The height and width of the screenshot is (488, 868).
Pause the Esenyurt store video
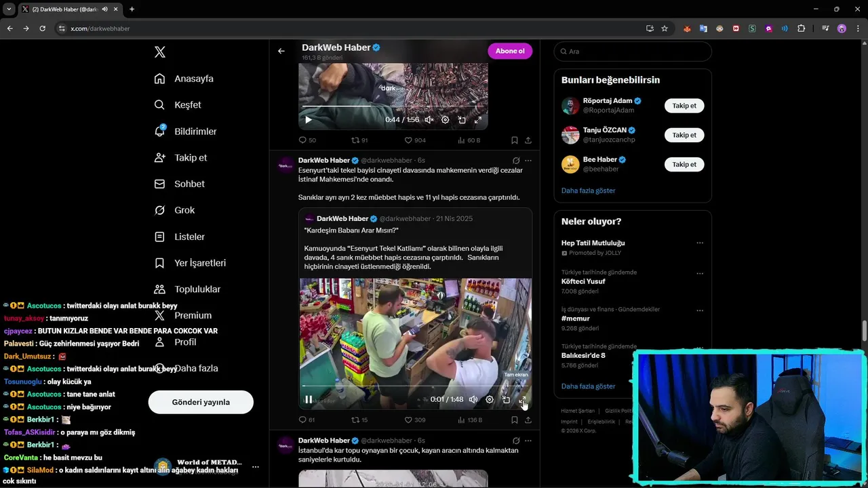309,400
